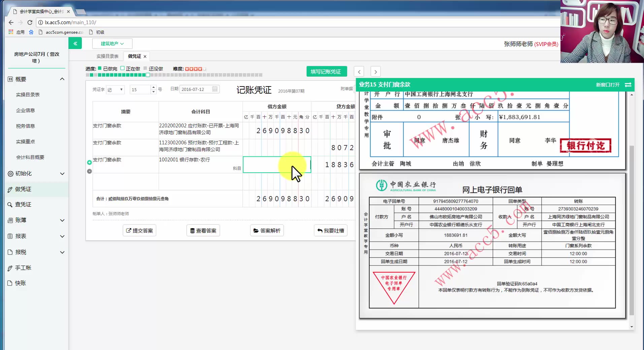Click the current outlined progress square

148,75
